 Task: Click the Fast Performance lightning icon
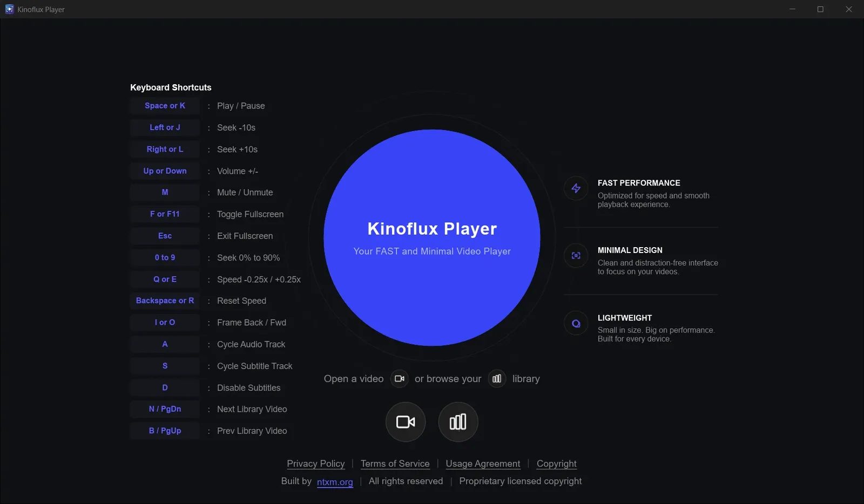(x=576, y=188)
